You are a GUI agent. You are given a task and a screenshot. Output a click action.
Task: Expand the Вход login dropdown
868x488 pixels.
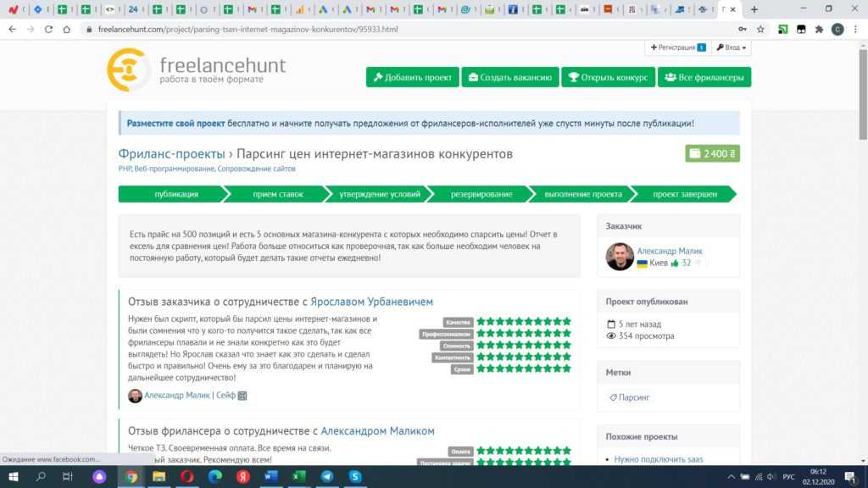tap(731, 47)
